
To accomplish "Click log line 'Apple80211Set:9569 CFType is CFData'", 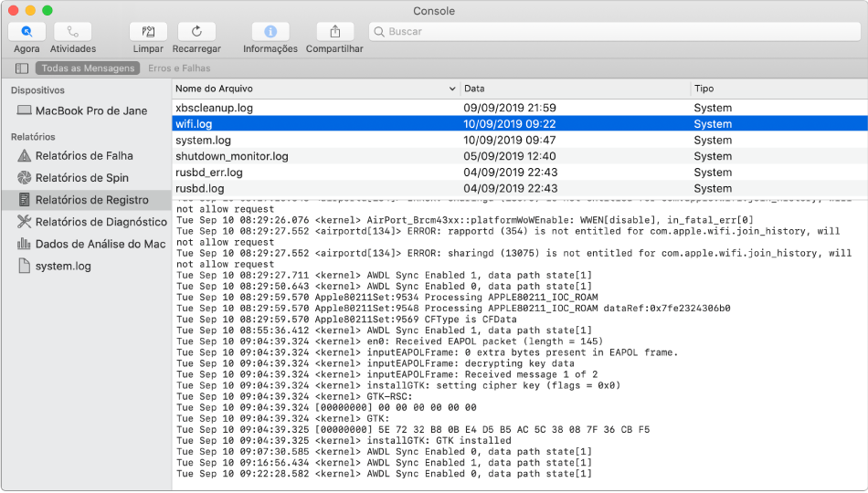I will point(346,320).
